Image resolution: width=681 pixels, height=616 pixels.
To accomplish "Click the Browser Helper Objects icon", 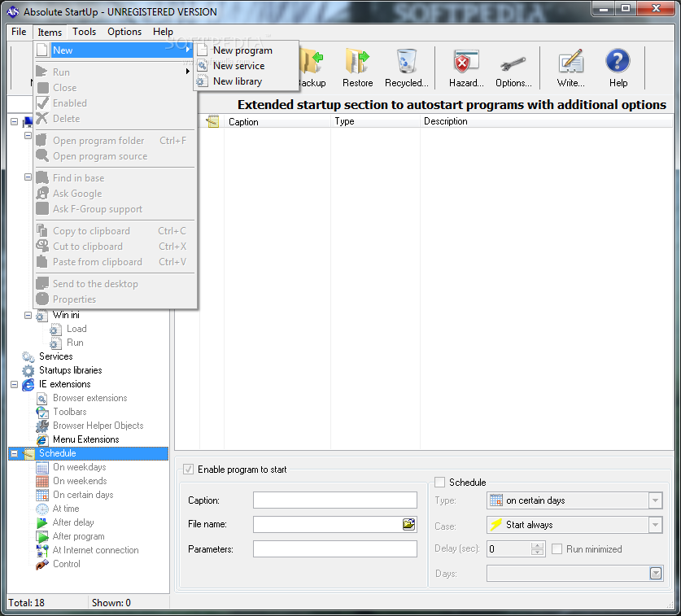I will [42, 426].
